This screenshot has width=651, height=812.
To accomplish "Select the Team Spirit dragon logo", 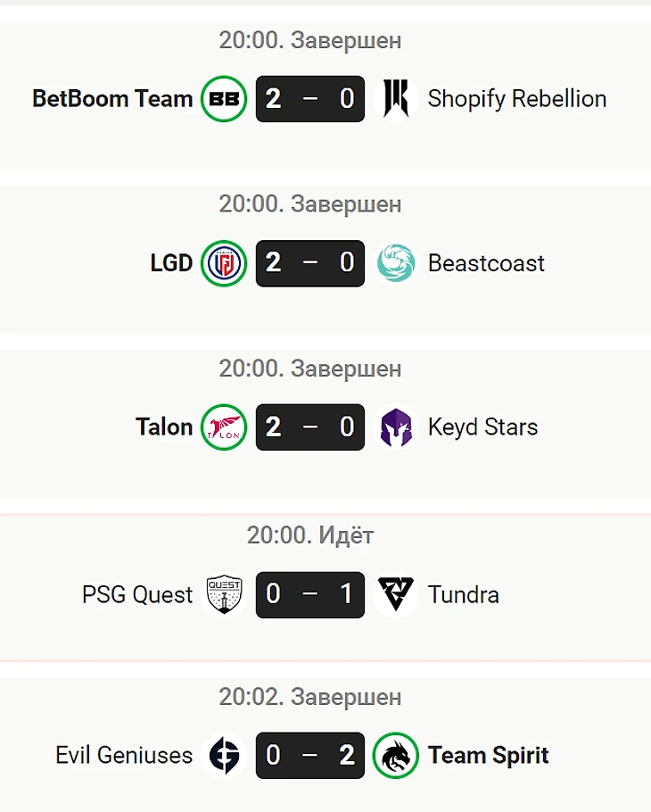I will pos(396,755).
